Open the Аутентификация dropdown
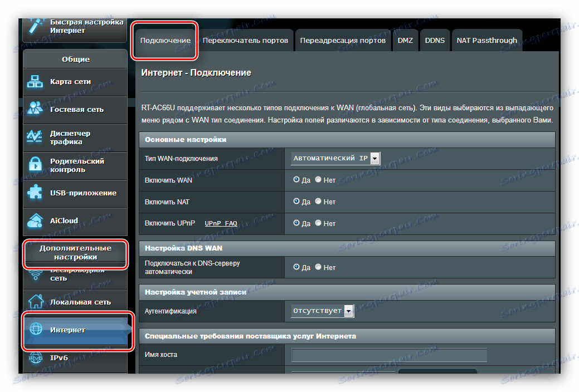 coord(322,311)
